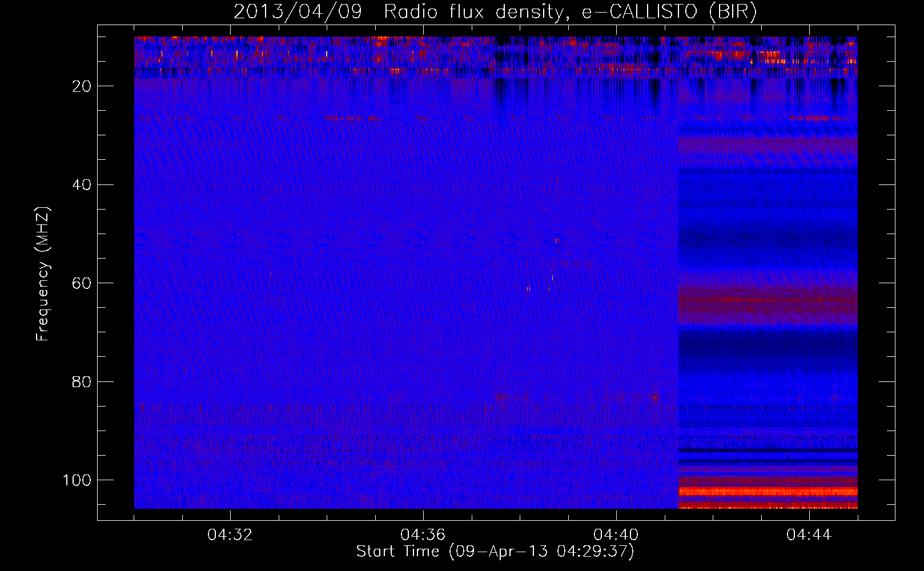Click the bright red-orange band just below 100 MHz

click(x=768, y=492)
